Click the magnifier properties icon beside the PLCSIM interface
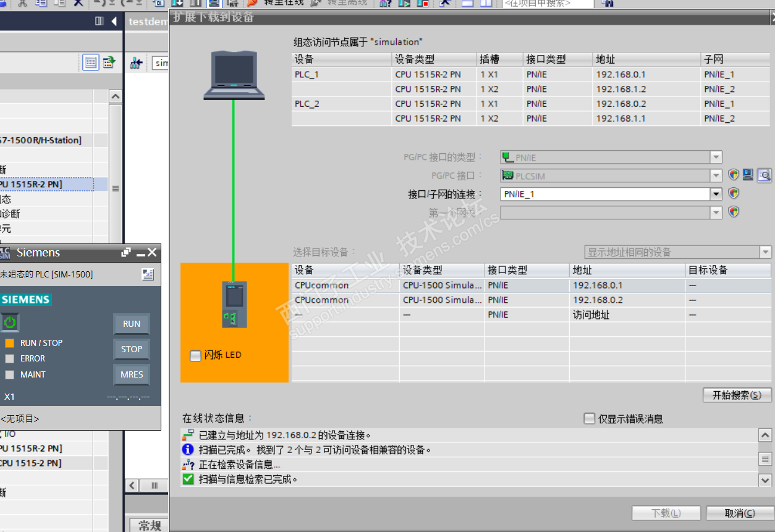The width and height of the screenshot is (775, 532). pyautogui.click(x=764, y=175)
